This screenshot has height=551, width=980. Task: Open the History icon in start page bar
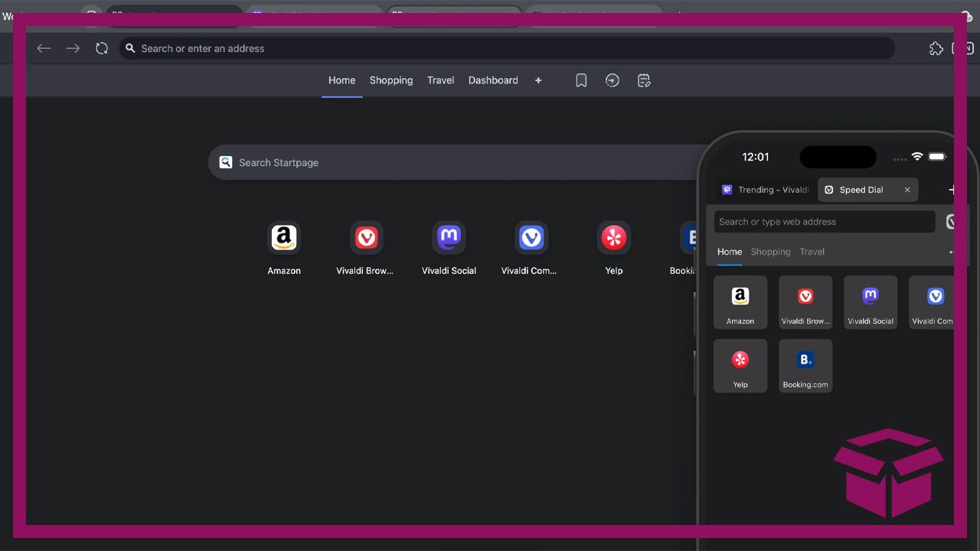point(612,80)
